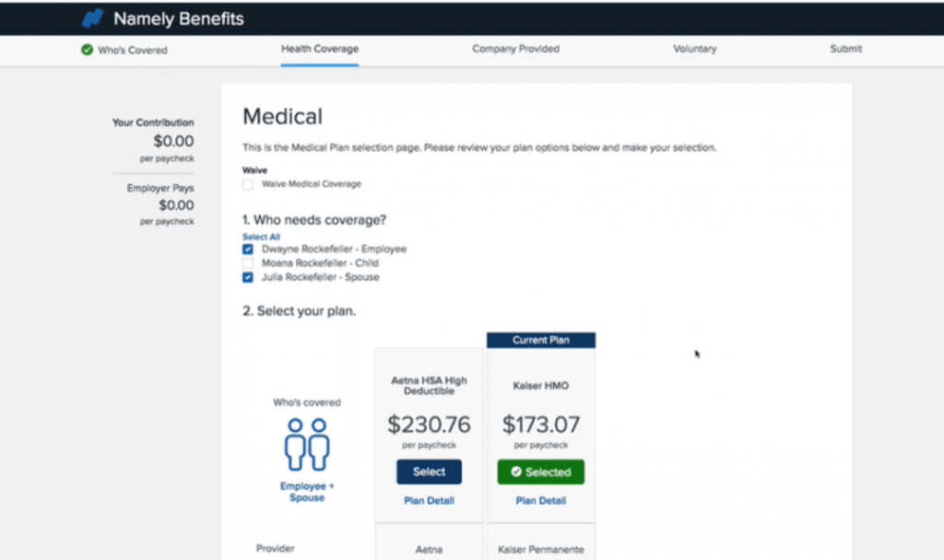The image size is (944, 560).
Task: Click the green checkmark beside Who's Covered
Action: (x=87, y=50)
